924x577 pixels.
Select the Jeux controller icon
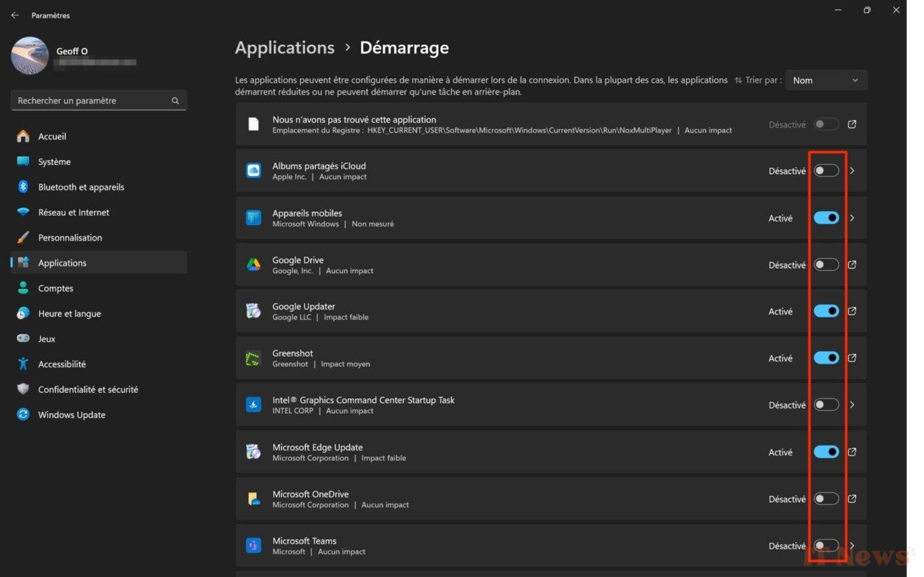click(x=22, y=338)
